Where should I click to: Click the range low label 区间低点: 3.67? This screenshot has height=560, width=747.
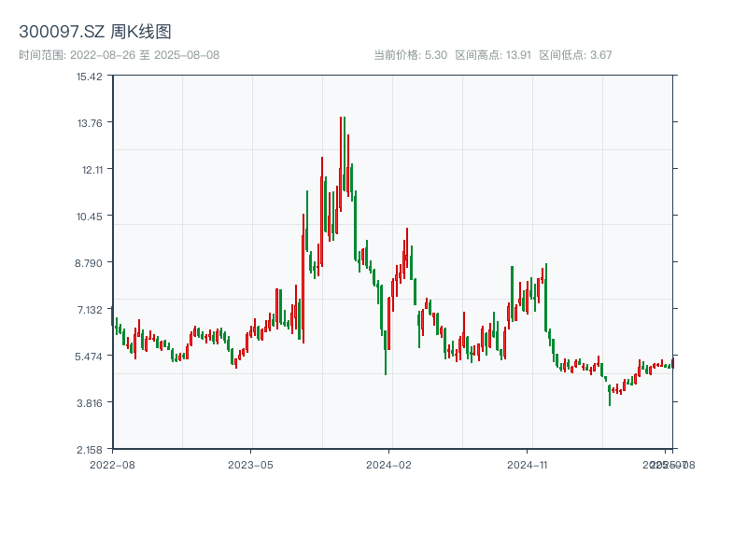point(575,55)
